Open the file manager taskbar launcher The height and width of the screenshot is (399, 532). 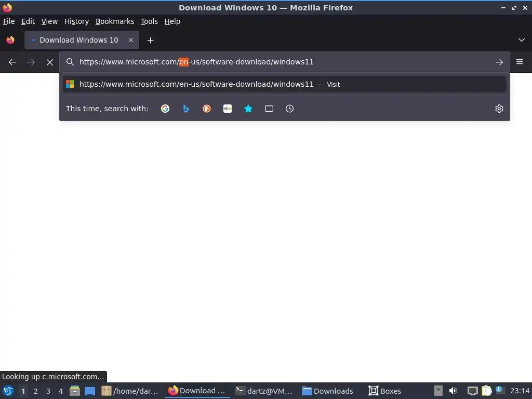[75, 391]
